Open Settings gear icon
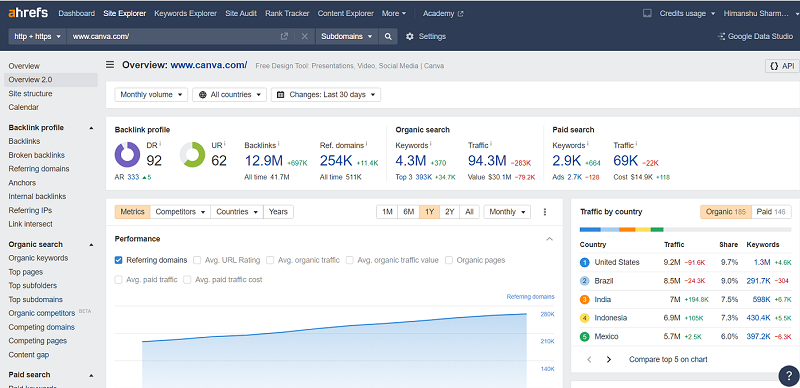800x388 pixels. (410, 36)
